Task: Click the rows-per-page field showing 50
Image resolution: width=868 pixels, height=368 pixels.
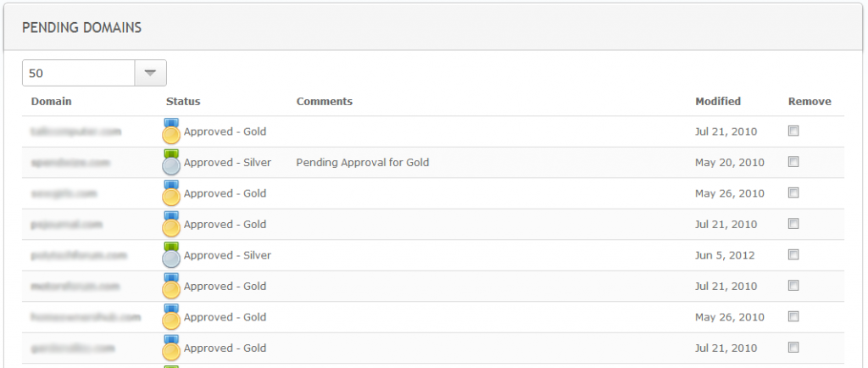Action: (78, 73)
